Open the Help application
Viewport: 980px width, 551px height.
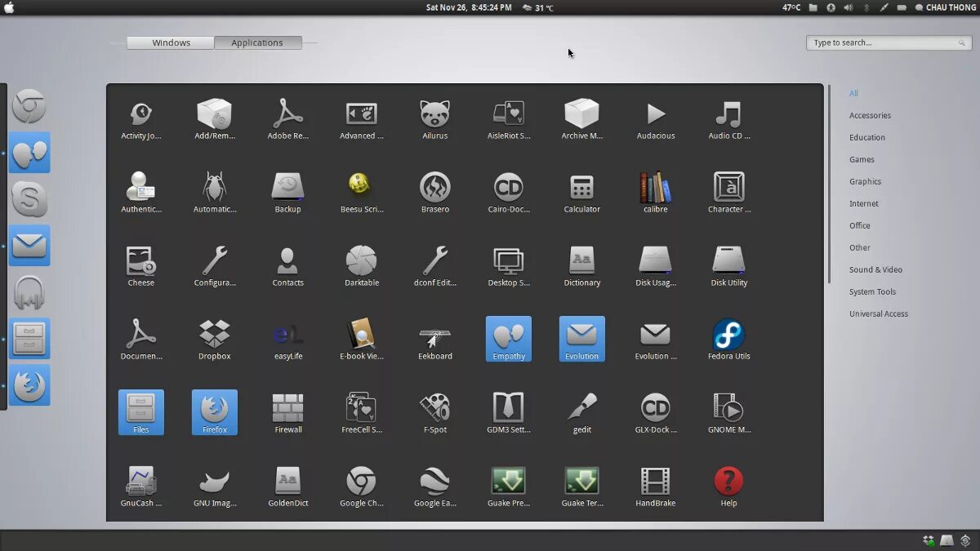[729, 487]
